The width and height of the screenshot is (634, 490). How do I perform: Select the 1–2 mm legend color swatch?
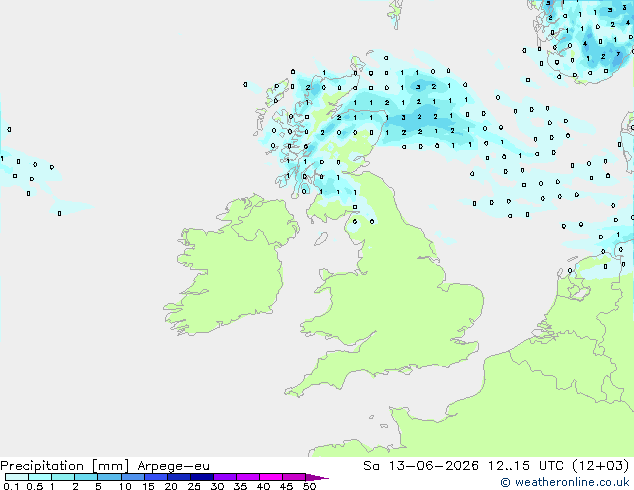[63, 477]
